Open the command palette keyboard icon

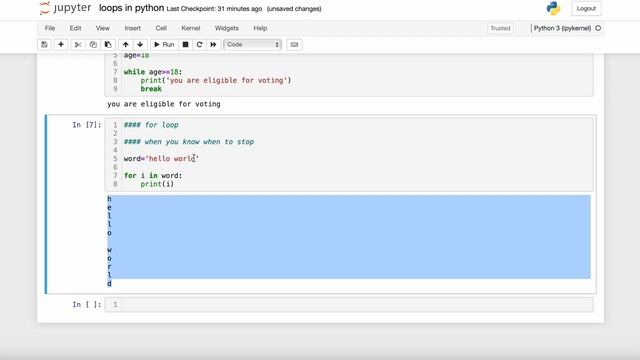[294, 44]
